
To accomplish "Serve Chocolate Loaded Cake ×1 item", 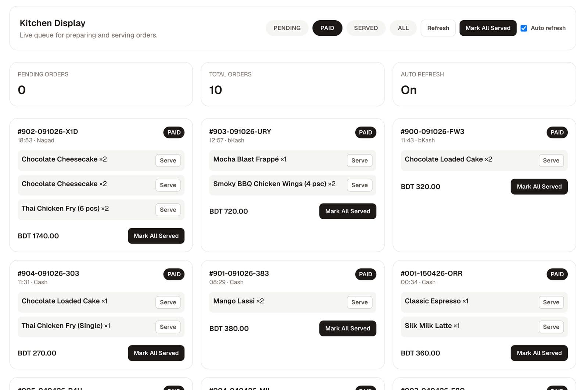I will (168, 302).
